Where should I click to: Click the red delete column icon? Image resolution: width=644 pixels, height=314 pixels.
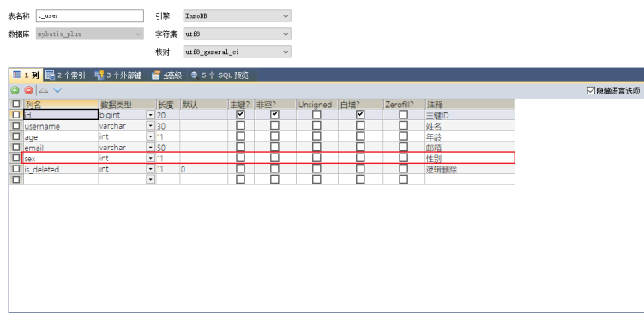click(28, 90)
